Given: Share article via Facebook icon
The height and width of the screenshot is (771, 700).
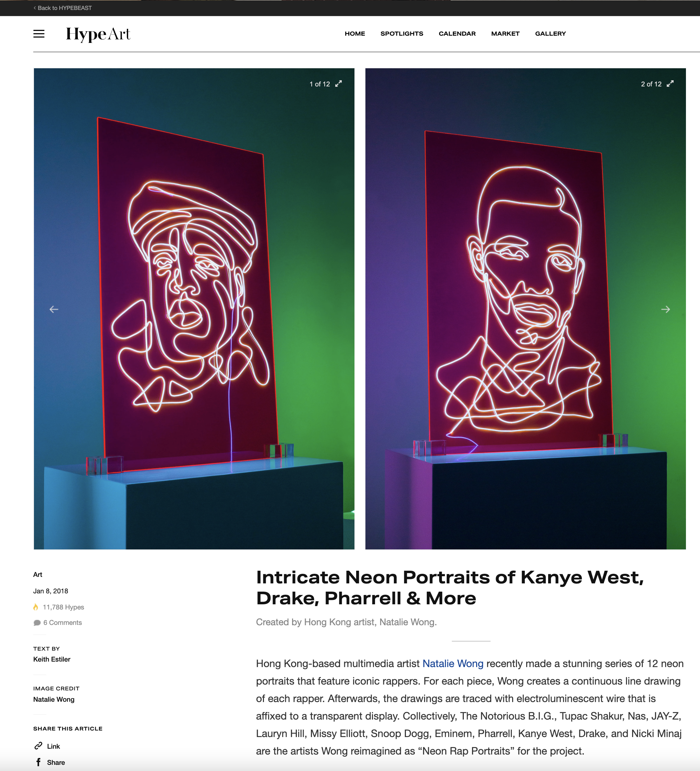Looking at the screenshot, I should (38, 762).
